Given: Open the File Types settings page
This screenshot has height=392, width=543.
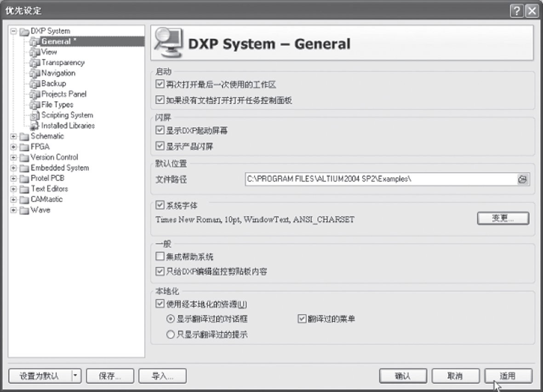Looking at the screenshot, I should tap(57, 105).
